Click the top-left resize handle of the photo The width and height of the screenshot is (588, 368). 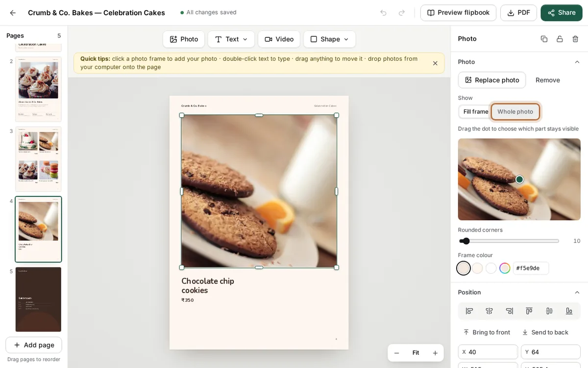[x=182, y=115]
